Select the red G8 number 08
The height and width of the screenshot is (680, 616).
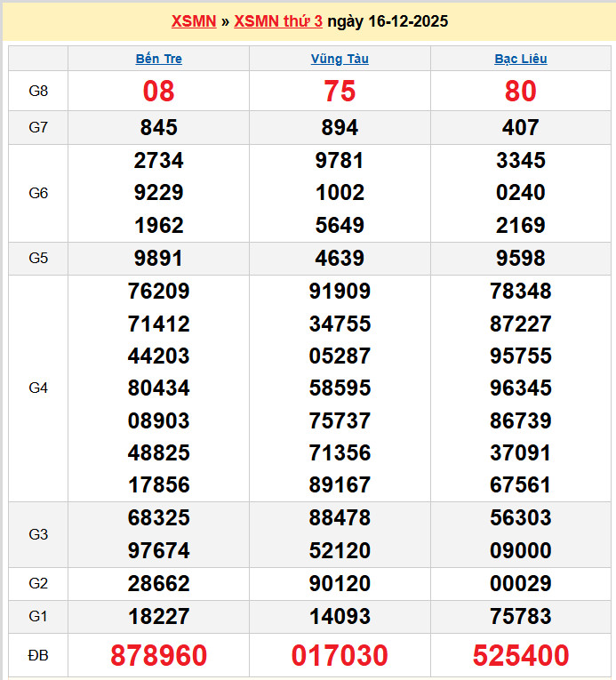159,91
